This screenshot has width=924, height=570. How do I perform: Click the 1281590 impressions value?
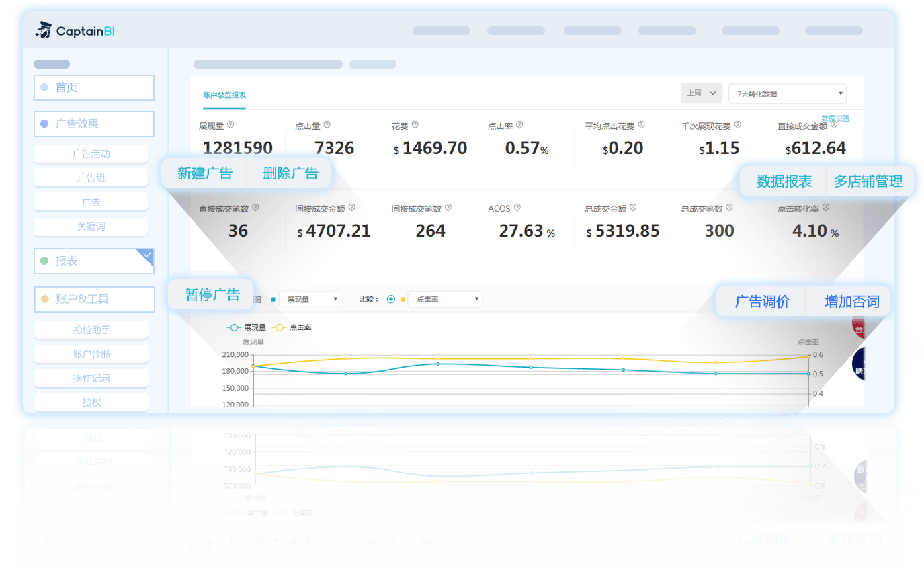click(x=238, y=149)
